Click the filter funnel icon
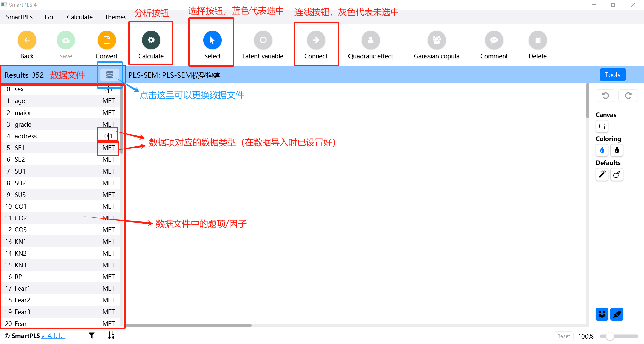Viewport: 644px width, 344px height. click(92, 335)
